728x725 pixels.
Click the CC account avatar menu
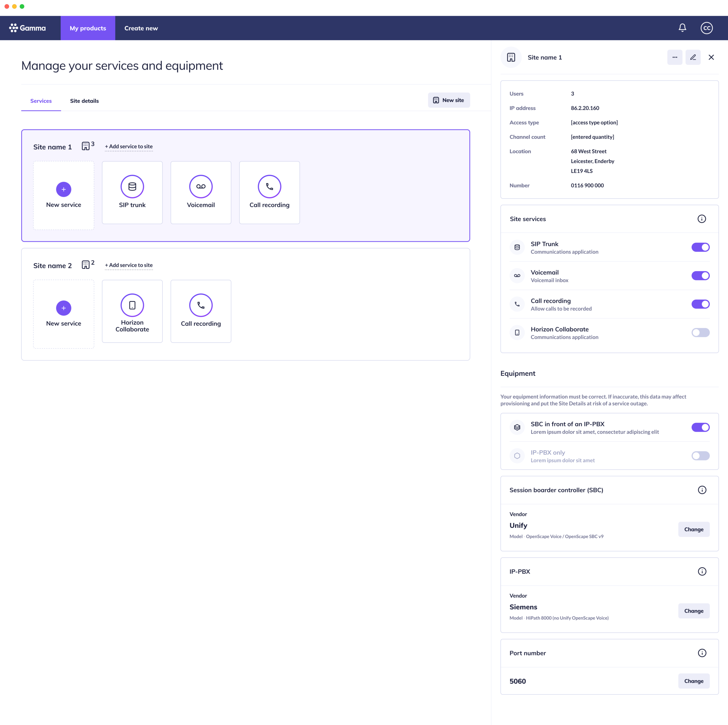pyautogui.click(x=706, y=28)
